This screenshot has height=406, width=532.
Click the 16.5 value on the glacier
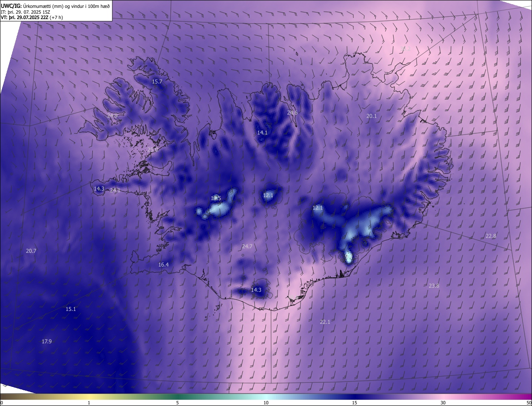tap(216, 198)
